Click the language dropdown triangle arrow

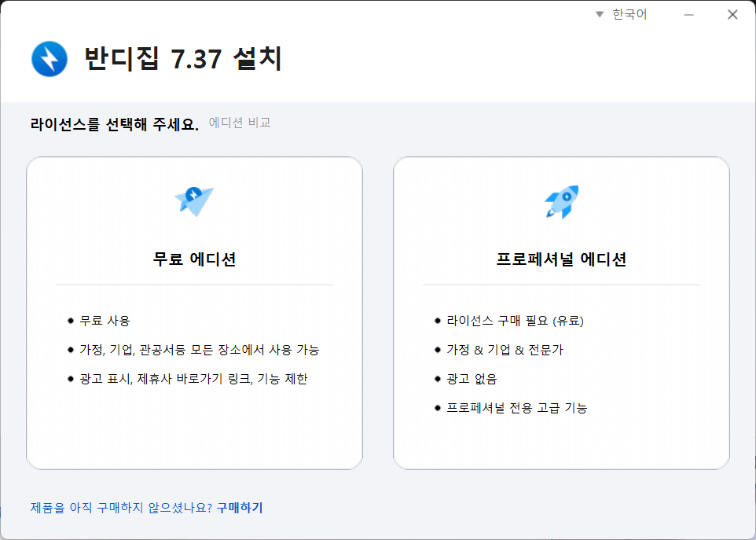click(x=600, y=14)
